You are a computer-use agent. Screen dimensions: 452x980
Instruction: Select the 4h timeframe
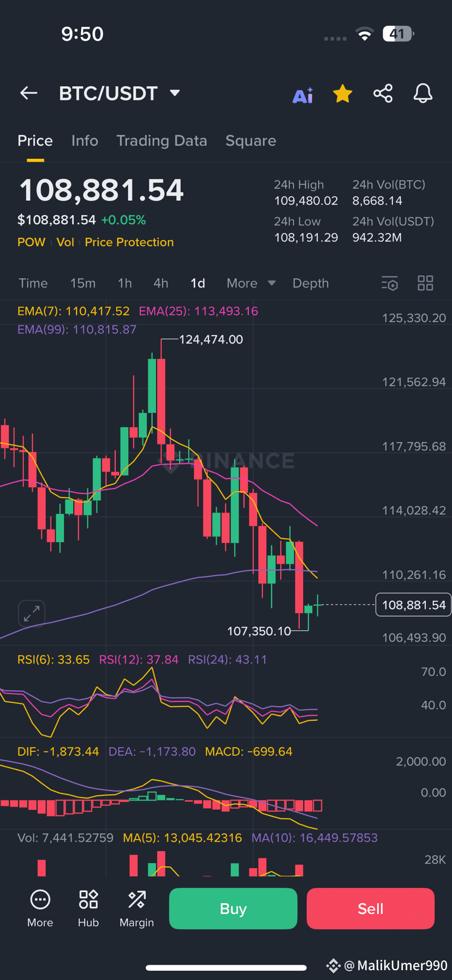click(x=161, y=283)
